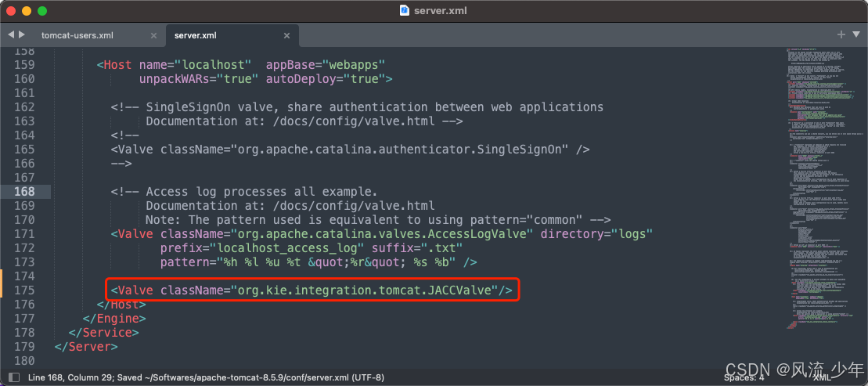Click the JACCValve className line
The width and height of the screenshot is (868, 386).
point(311,290)
